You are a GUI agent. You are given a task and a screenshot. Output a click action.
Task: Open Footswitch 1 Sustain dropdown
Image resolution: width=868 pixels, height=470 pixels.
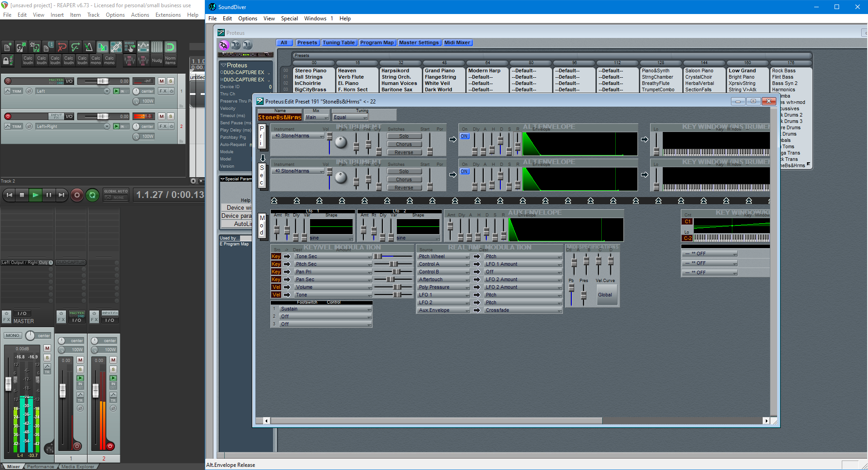pos(325,309)
